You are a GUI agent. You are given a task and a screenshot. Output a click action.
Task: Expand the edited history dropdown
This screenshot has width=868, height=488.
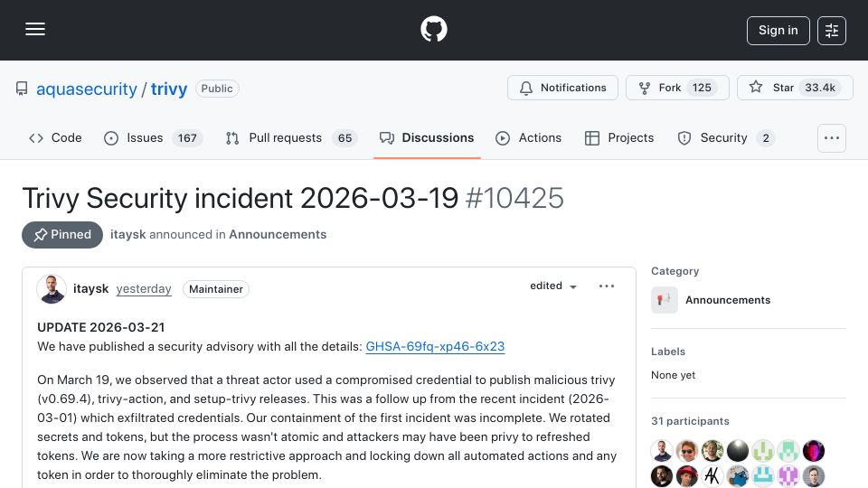[x=553, y=286]
